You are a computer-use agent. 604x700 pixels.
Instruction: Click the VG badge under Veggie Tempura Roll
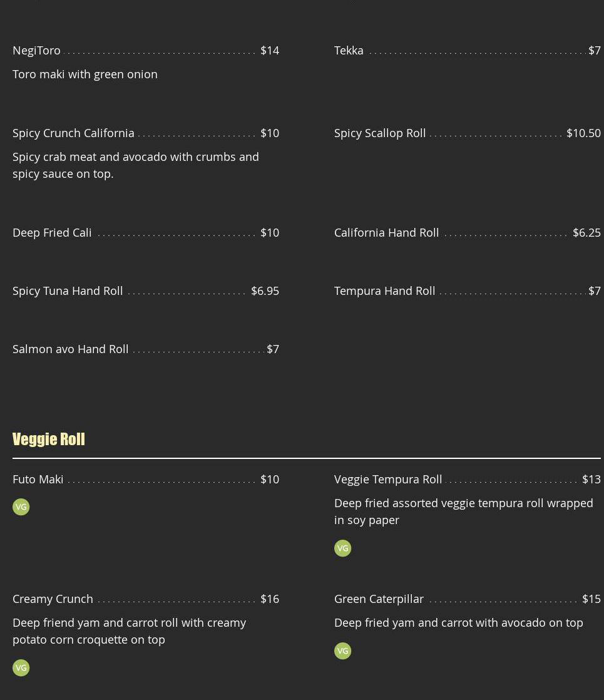(343, 548)
